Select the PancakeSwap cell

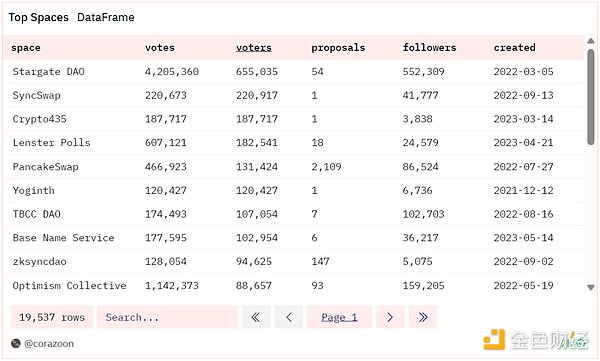pos(46,167)
